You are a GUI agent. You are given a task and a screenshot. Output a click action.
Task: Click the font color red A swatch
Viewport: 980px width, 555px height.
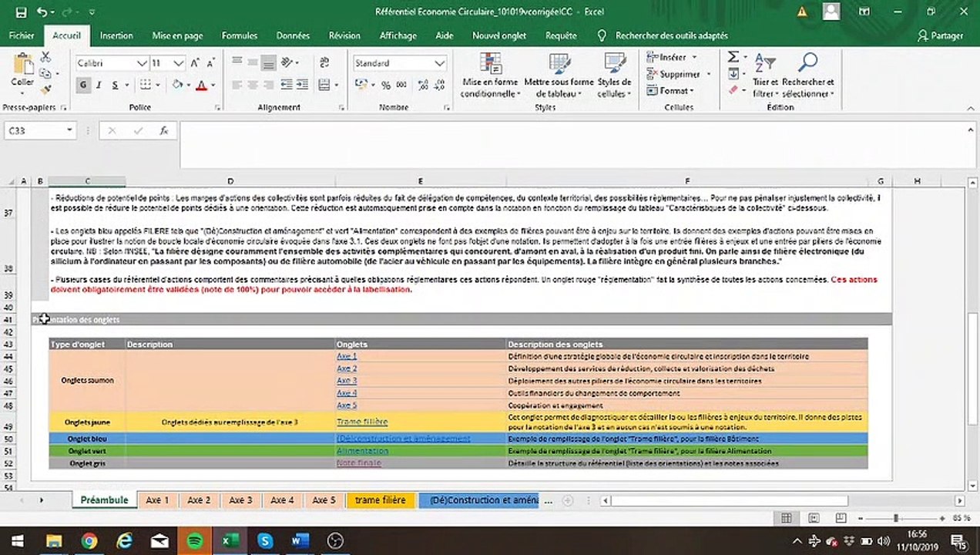pos(202,85)
